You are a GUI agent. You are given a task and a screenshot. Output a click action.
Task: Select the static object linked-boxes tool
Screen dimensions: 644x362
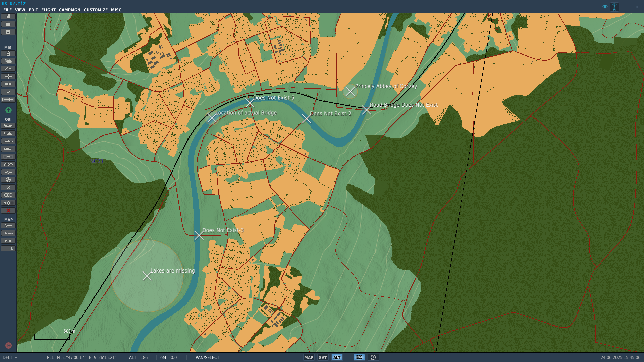(8, 157)
